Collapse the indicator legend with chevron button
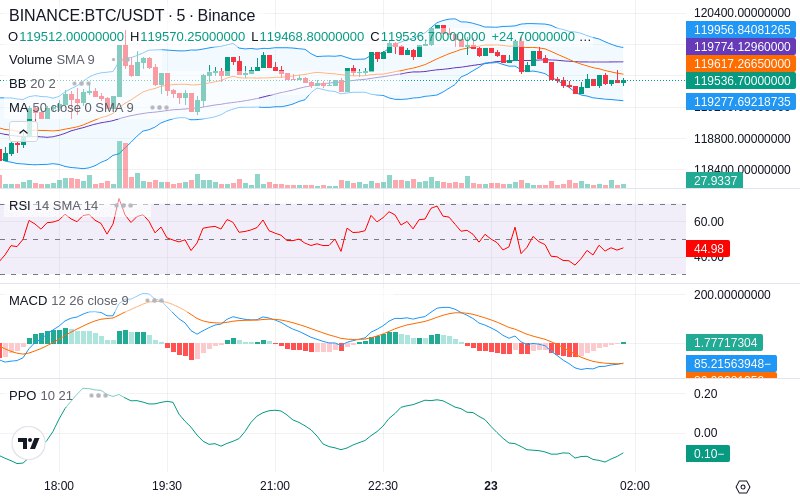Viewport: 800px width, 500px height. click(23, 132)
